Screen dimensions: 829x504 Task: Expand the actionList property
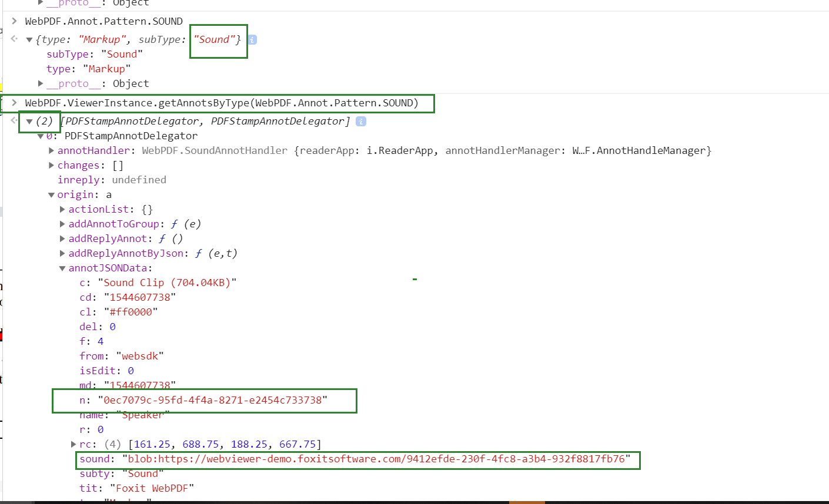click(x=63, y=209)
